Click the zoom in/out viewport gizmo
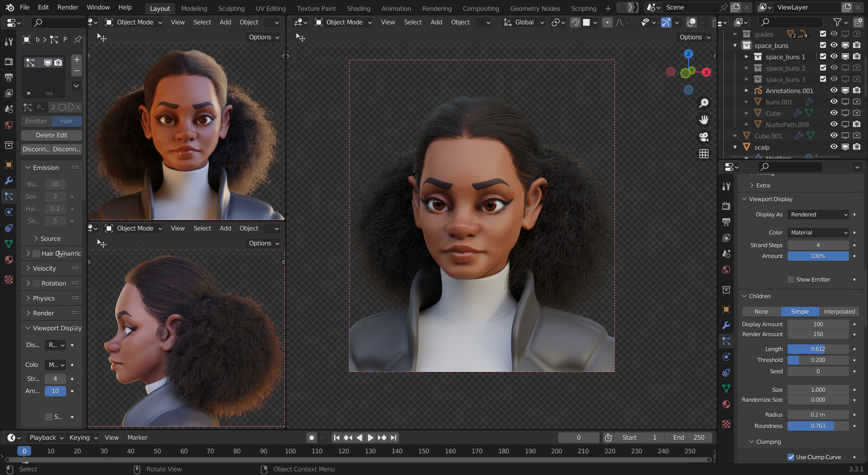The image size is (868, 475). pyautogui.click(x=704, y=103)
